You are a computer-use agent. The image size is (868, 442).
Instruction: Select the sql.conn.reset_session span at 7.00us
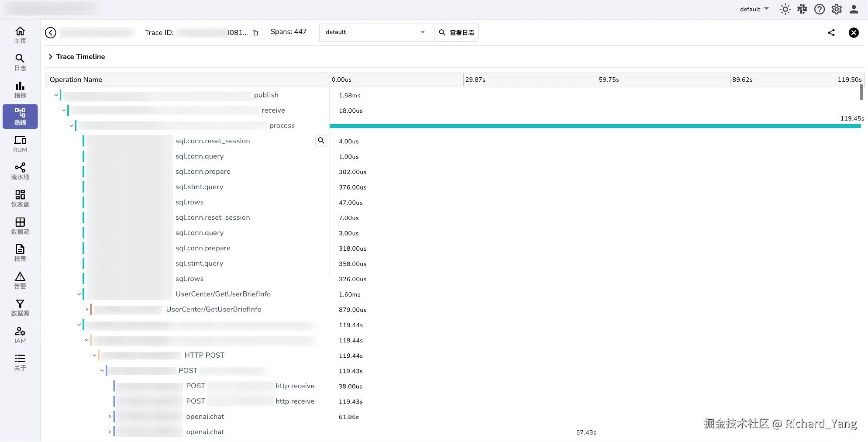[x=213, y=218]
